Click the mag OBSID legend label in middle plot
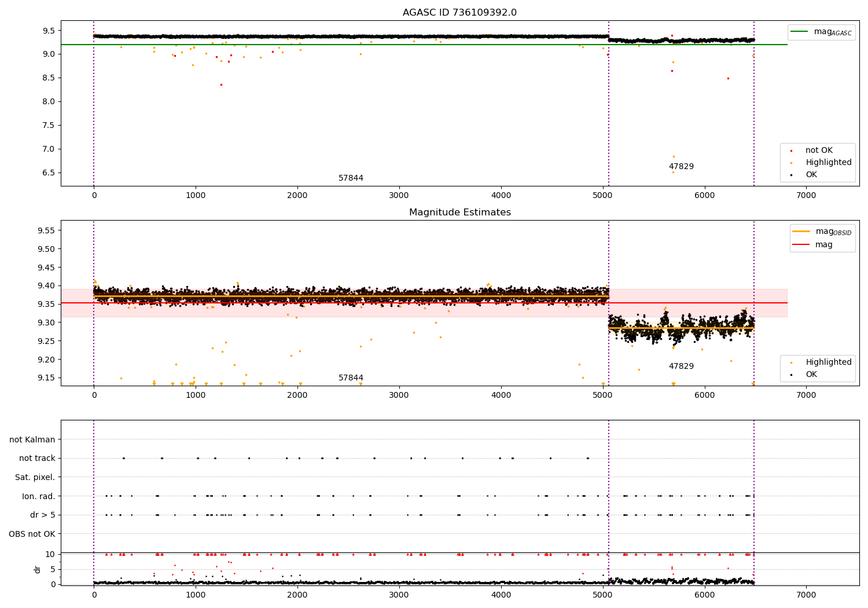Image resolution: width=868 pixels, height=608 pixels. pos(833,232)
